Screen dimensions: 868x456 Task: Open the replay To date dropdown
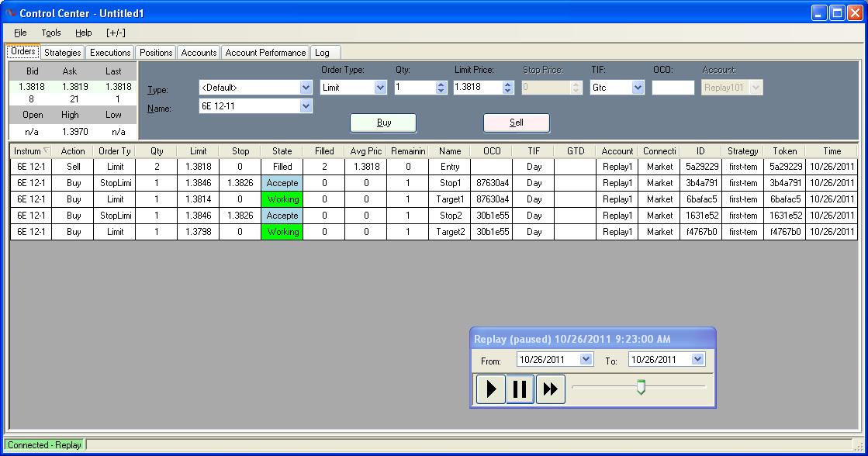click(697, 359)
